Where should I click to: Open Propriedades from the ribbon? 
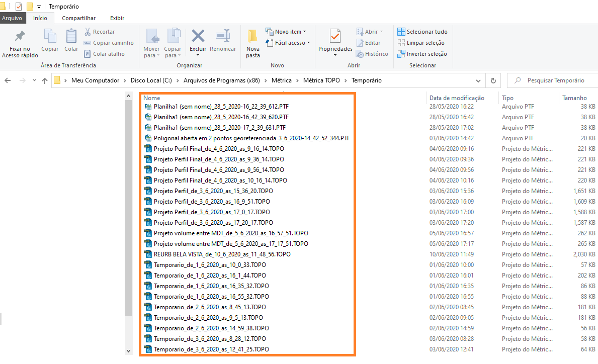tap(335, 37)
